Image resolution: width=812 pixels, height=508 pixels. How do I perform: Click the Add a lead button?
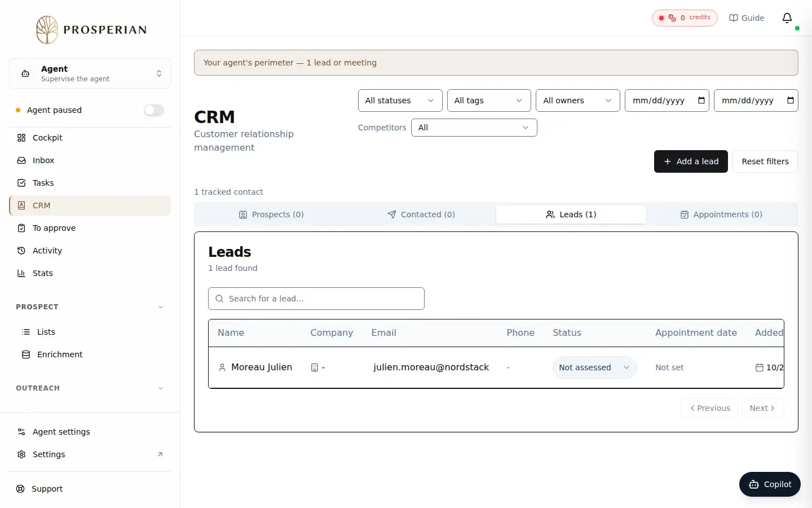(691, 161)
